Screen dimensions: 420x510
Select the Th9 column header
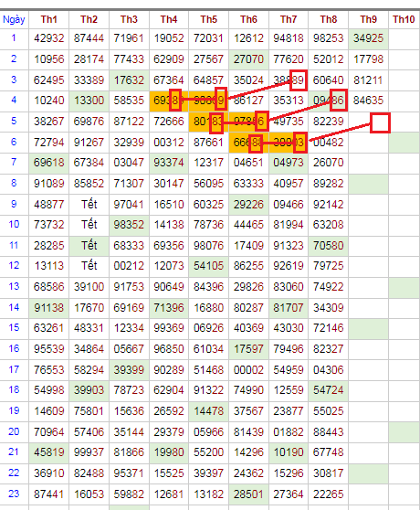pos(368,19)
